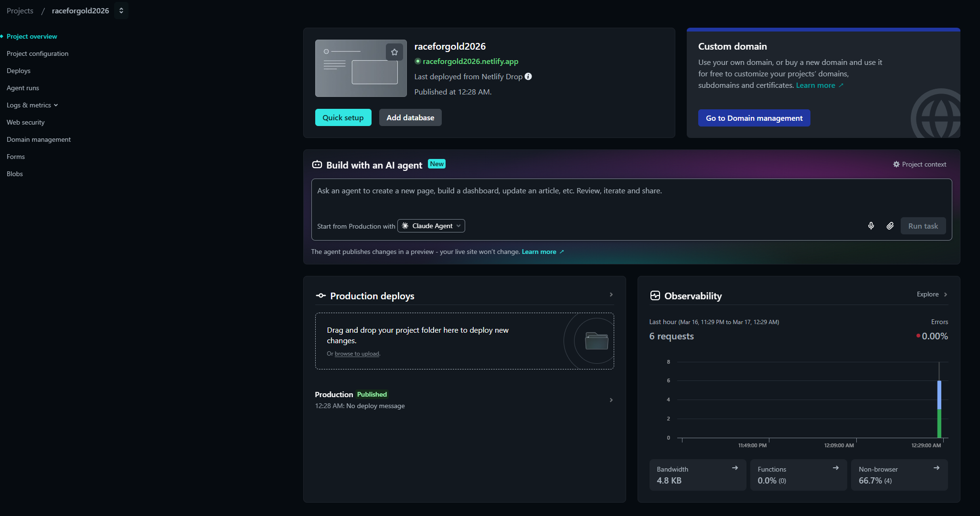
Task: Open the raceforgold2026.netlify.app link
Action: click(470, 61)
